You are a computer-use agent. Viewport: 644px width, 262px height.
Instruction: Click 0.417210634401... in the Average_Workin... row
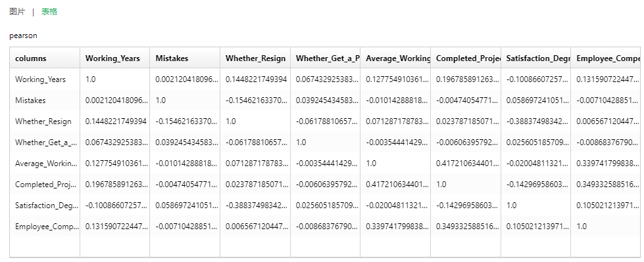tap(468, 164)
